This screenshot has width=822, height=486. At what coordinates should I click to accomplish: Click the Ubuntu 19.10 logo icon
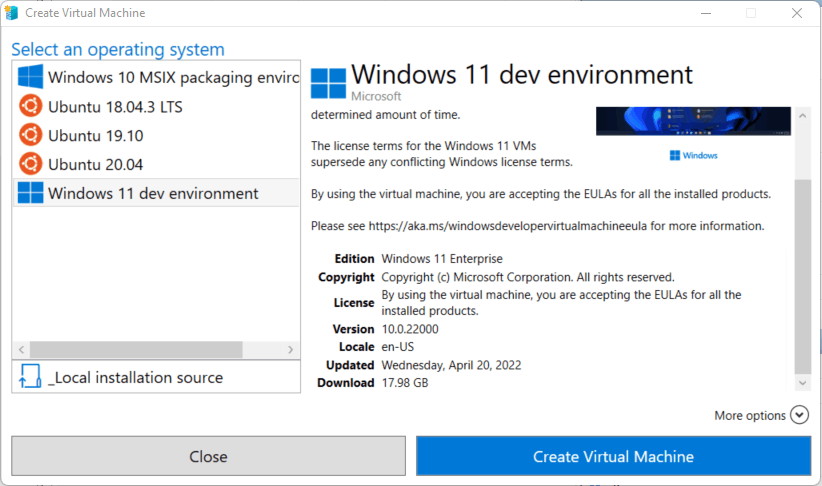(30, 135)
